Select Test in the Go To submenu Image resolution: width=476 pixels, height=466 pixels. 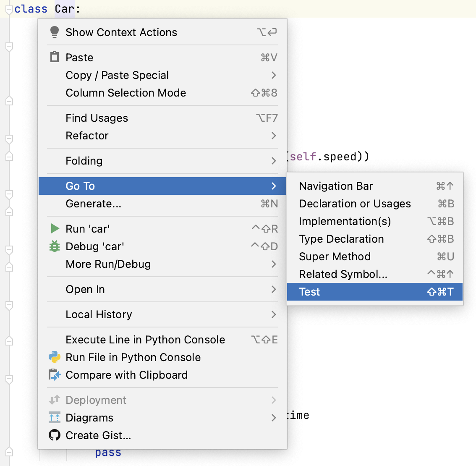[309, 292]
